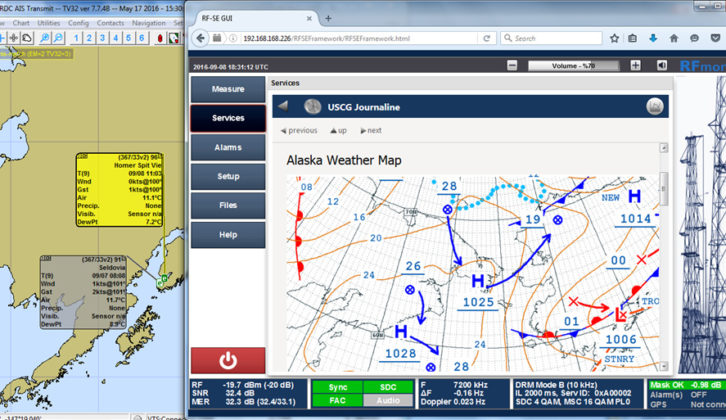The height and width of the screenshot is (420, 726).
Task: Go up one Journaline level
Action: click(x=338, y=131)
